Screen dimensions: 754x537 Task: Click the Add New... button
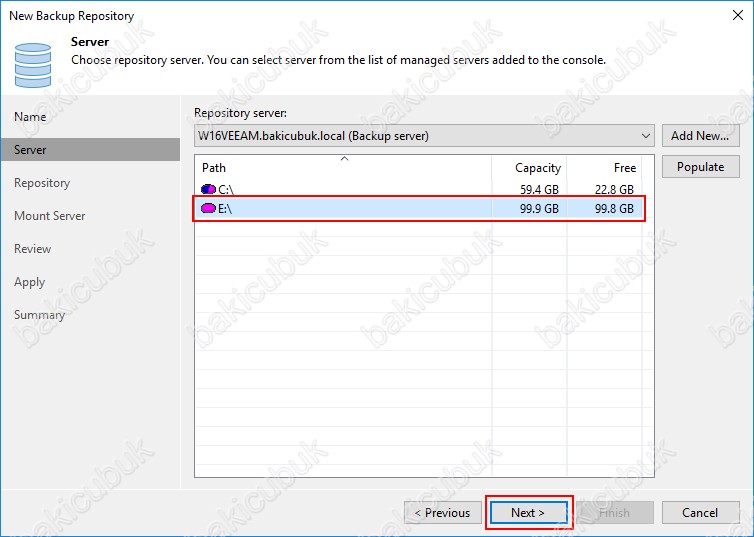tap(701, 136)
